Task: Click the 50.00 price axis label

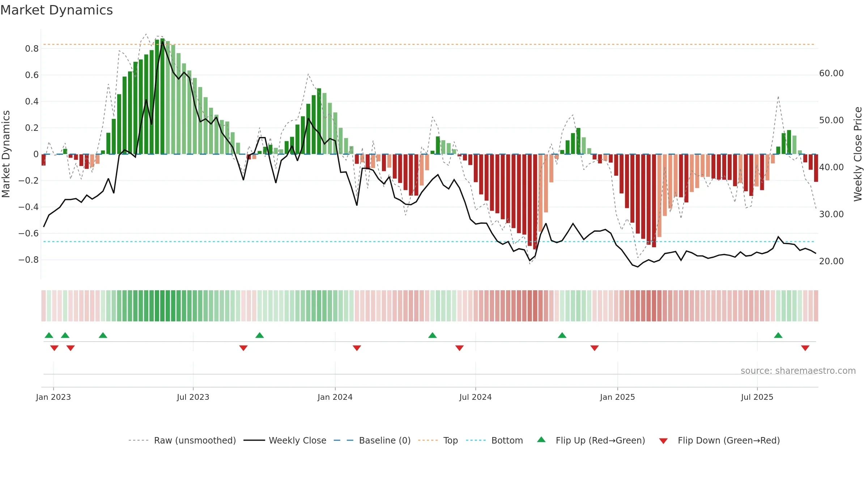Action: pyautogui.click(x=831, y=120)
